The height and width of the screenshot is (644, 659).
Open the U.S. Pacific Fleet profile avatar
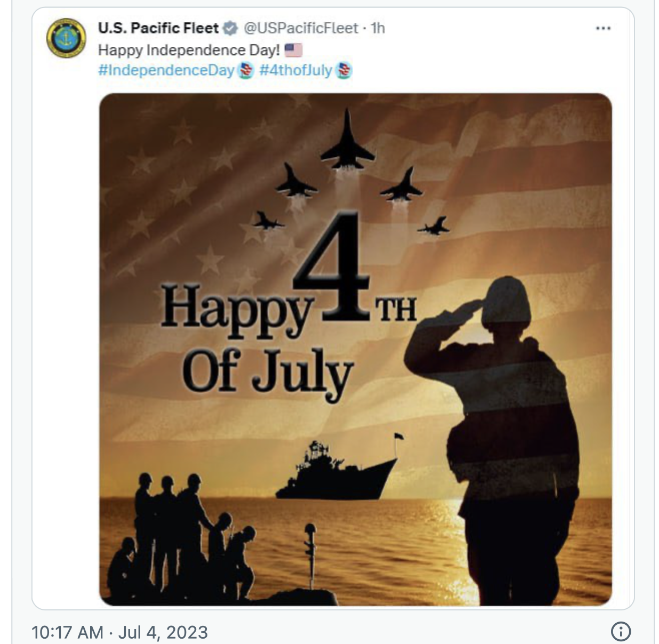coord(66,38)
